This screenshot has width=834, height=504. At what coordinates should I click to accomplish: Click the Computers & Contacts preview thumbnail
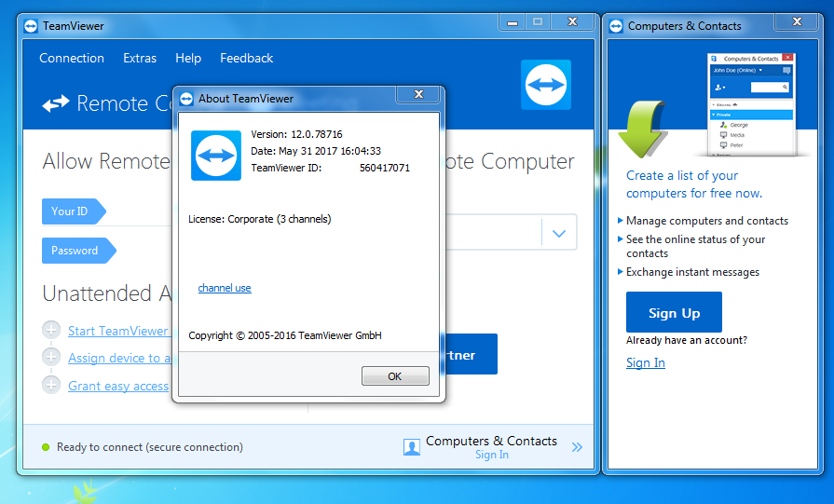tap(750, 104)
